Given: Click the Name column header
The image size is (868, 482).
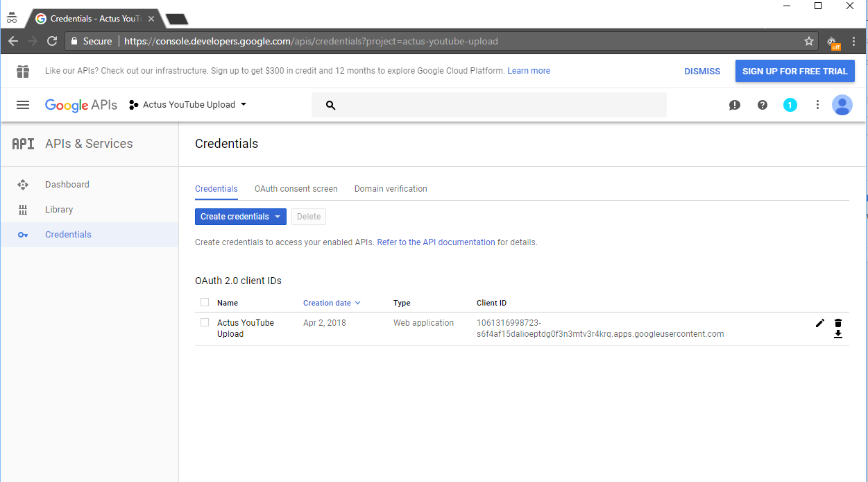Looking at the screenshot, I should 228,303.
